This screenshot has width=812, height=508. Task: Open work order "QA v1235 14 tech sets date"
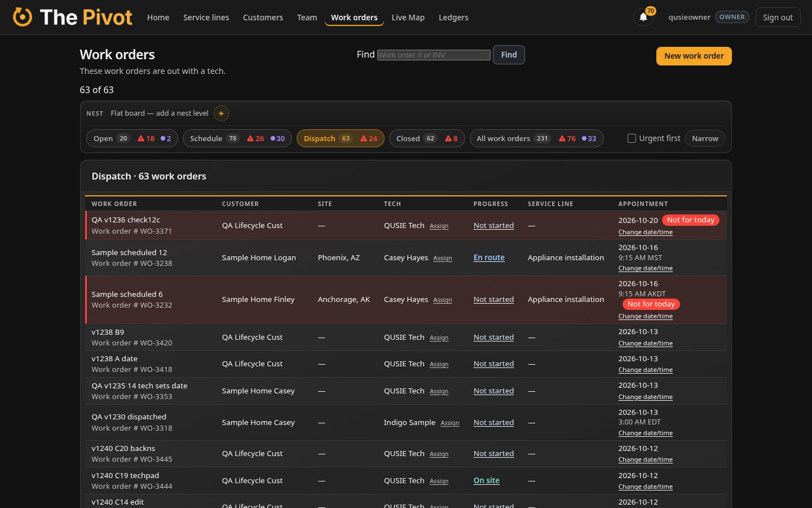click(x=139, y=386)
